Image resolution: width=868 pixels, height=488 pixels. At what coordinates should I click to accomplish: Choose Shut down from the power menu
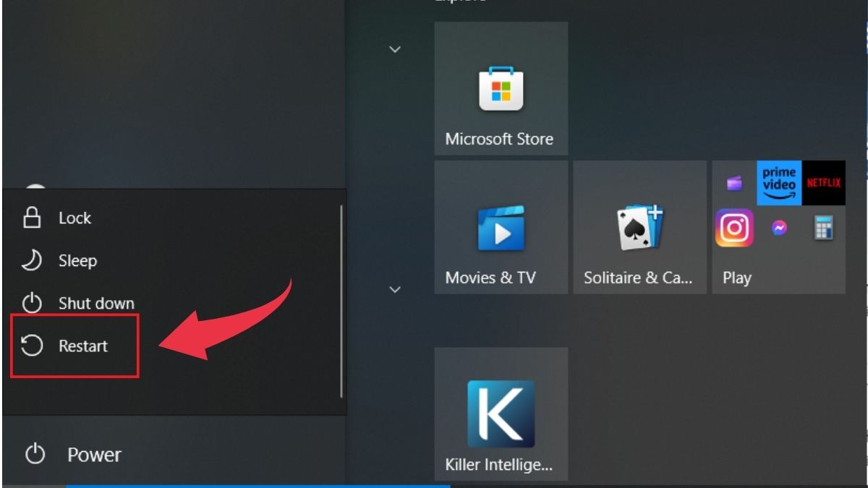[174, 303]
